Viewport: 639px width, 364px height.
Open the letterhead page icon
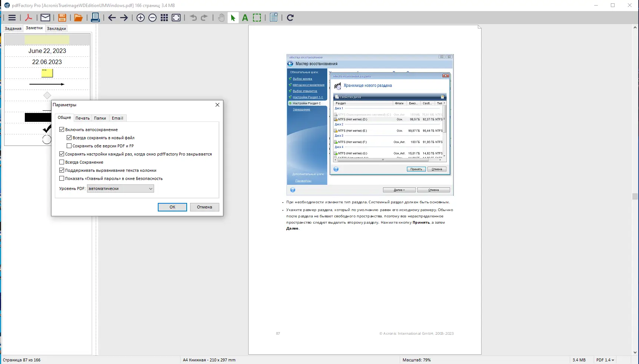(274, 18)
